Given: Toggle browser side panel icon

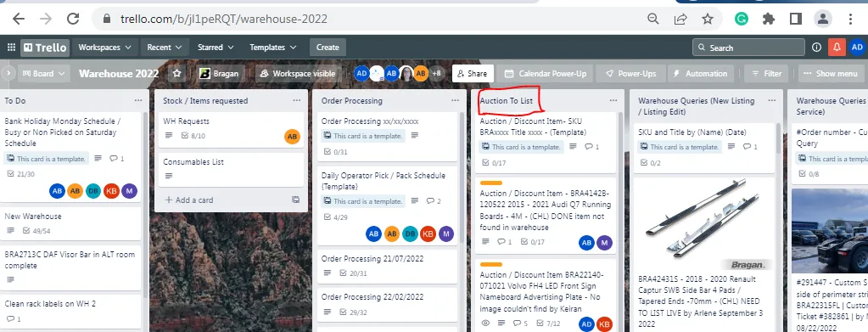Looking at the screenshot, I should tap(796, 19).
